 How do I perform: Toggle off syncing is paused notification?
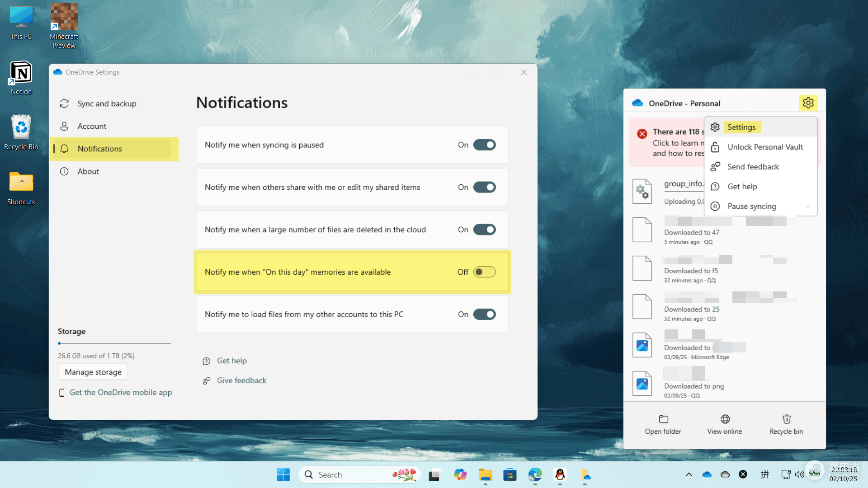pos(484,145)
